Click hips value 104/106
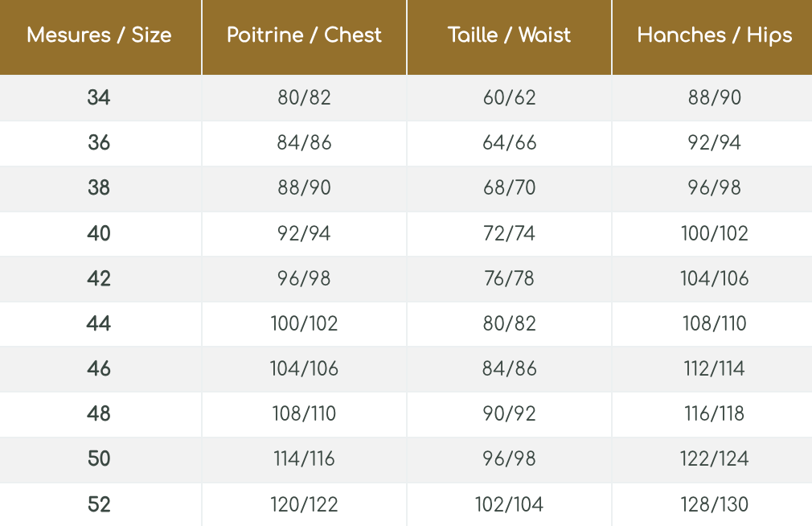This screenshot has height=526, width=812. [x=714, y=279]
